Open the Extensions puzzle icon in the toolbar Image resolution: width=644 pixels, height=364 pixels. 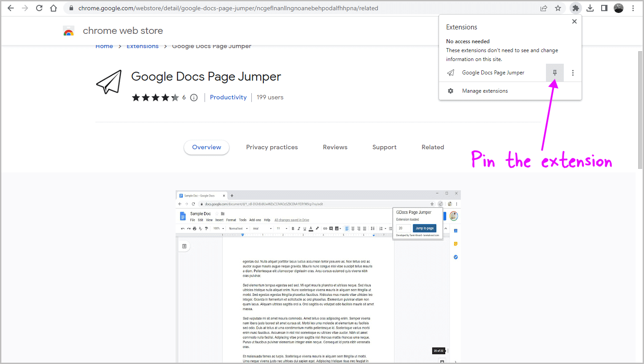tap(576, 8)
